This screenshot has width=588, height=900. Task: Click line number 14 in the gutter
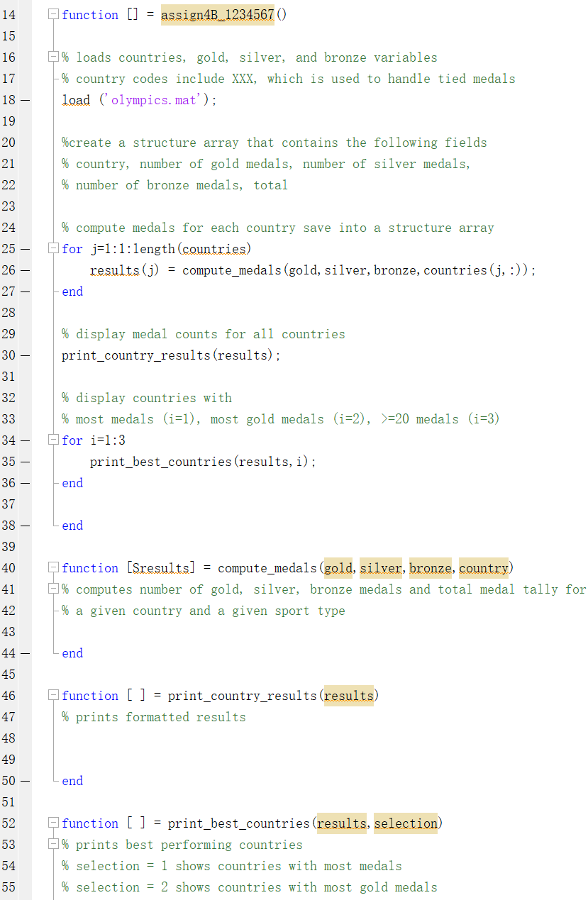pos(10,14)
